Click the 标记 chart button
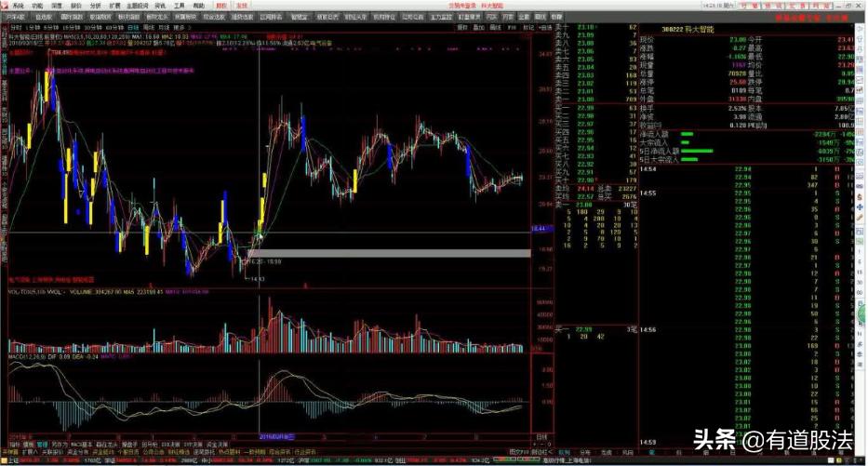868x466 pixels. coord(528,27)
